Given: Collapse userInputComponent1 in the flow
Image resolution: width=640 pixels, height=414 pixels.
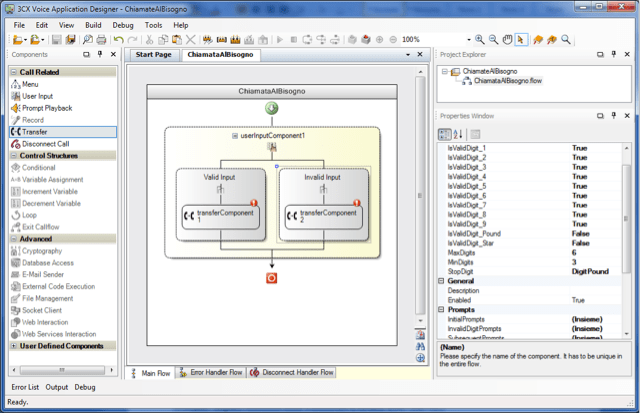Looking at the screenshot, I should tap(235, 136).
